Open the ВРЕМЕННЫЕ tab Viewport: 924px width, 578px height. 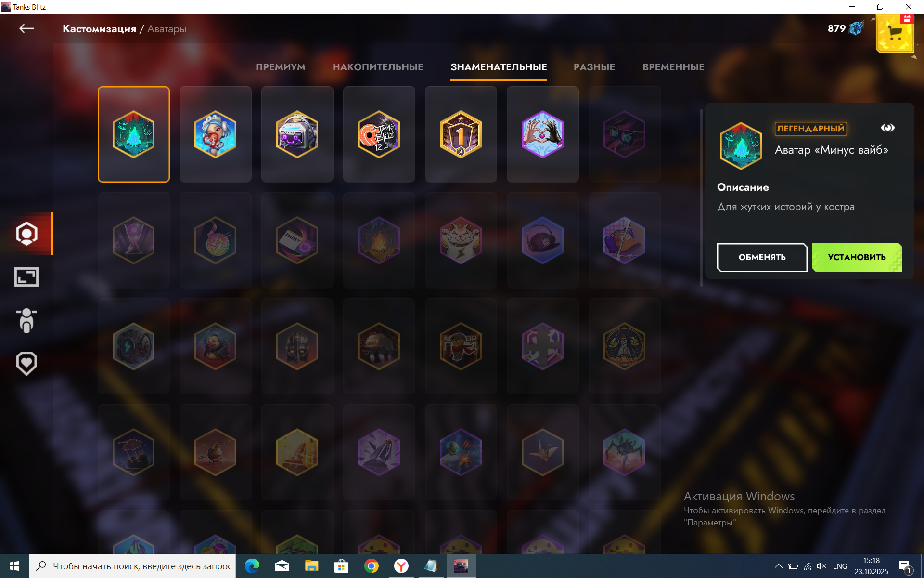pos(673,67)
